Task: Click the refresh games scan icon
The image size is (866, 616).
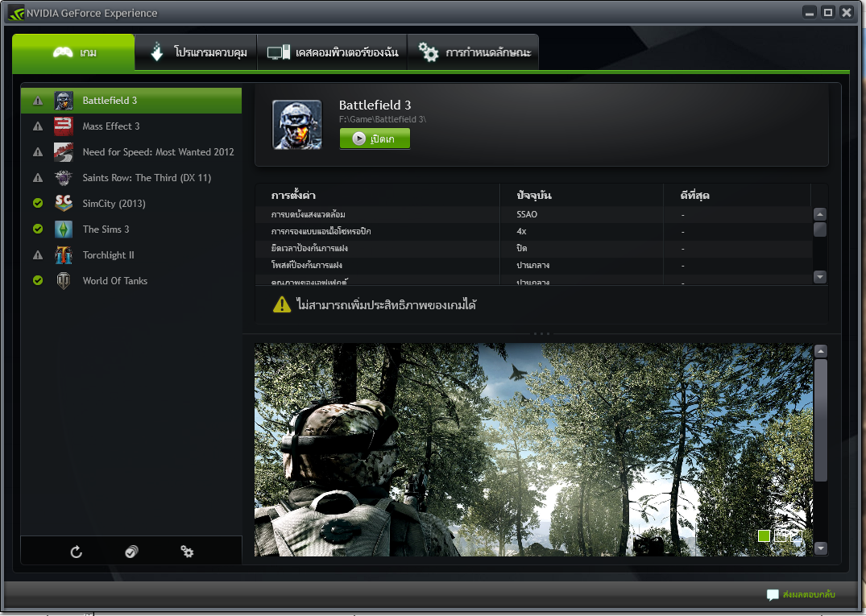Action: pyautogui.click(x=77, y=552)
